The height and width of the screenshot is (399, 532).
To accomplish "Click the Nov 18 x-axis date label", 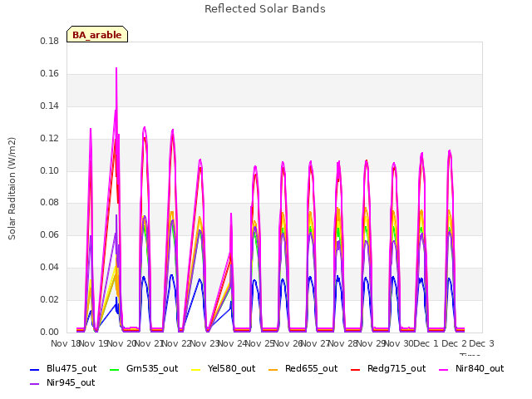I will [x=66, y=343].
